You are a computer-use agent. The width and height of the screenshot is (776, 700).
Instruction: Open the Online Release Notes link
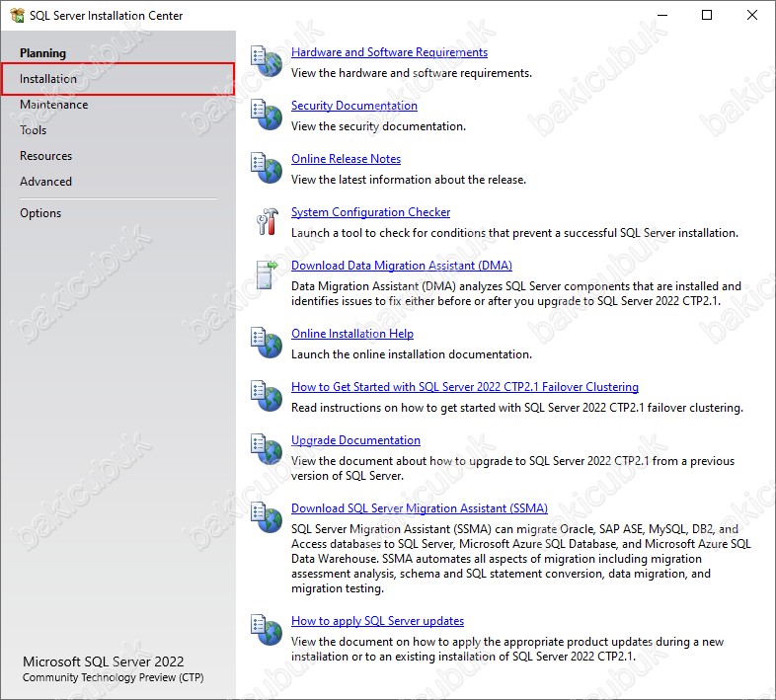coord(346,159)
